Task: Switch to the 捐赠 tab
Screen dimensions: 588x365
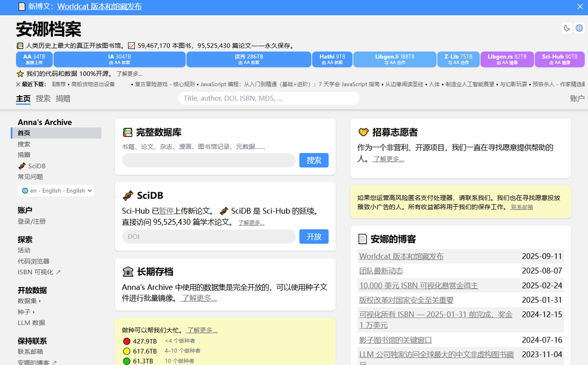Action: (63, 99)
